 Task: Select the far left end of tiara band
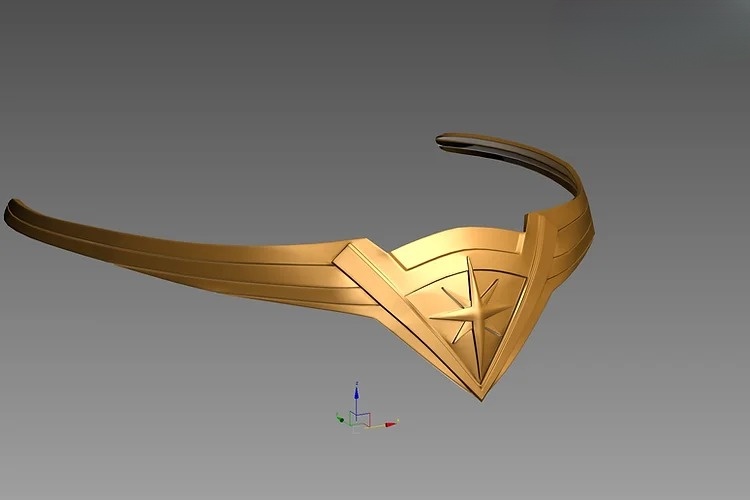(10, 211)
